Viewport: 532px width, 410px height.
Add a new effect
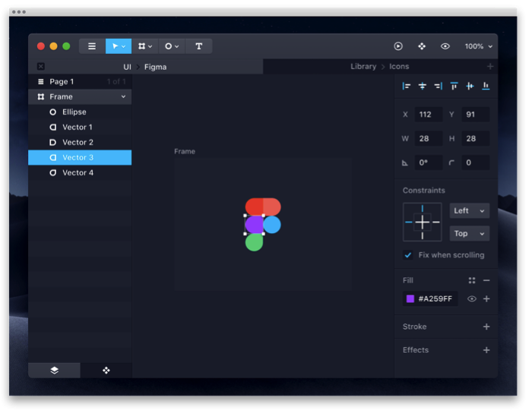coord(486,351)
